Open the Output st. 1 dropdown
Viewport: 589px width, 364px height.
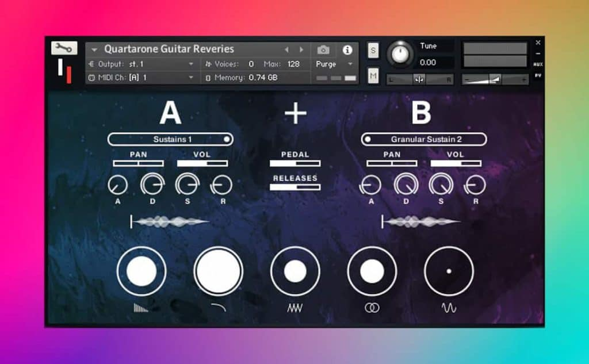pos(142,64)
